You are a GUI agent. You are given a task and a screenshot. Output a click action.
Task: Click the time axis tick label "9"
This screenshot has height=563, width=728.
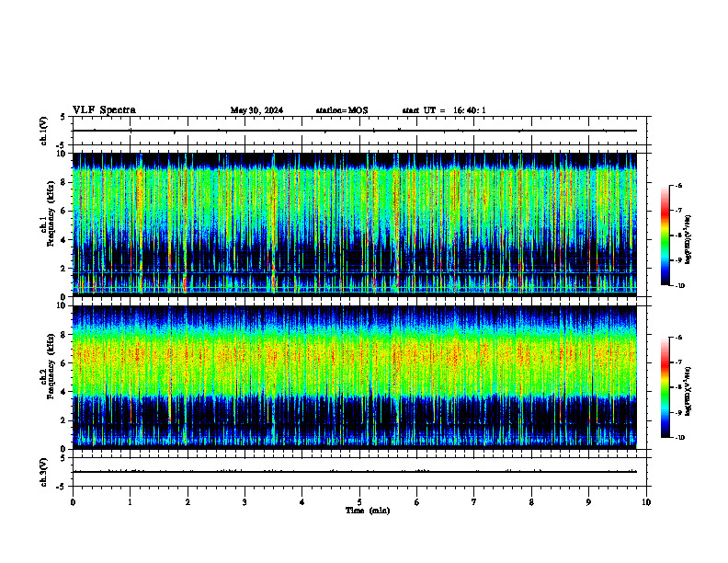pos(588,502)
